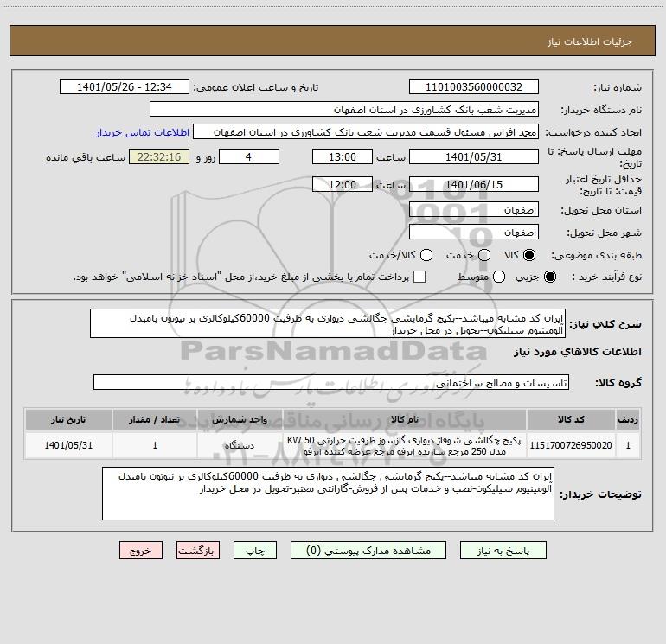Click the تعداد / مقدار column header

(x=155, y=419)
